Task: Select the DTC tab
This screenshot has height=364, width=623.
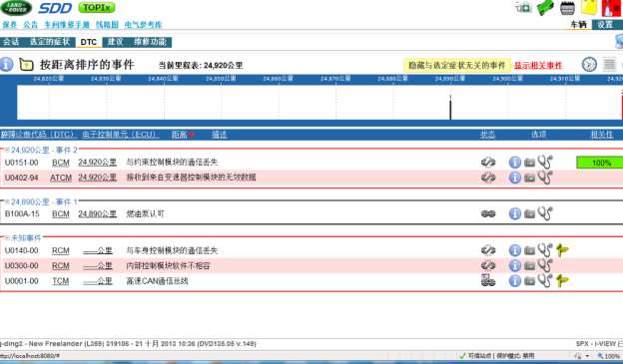Action: (x=88, y=42)
